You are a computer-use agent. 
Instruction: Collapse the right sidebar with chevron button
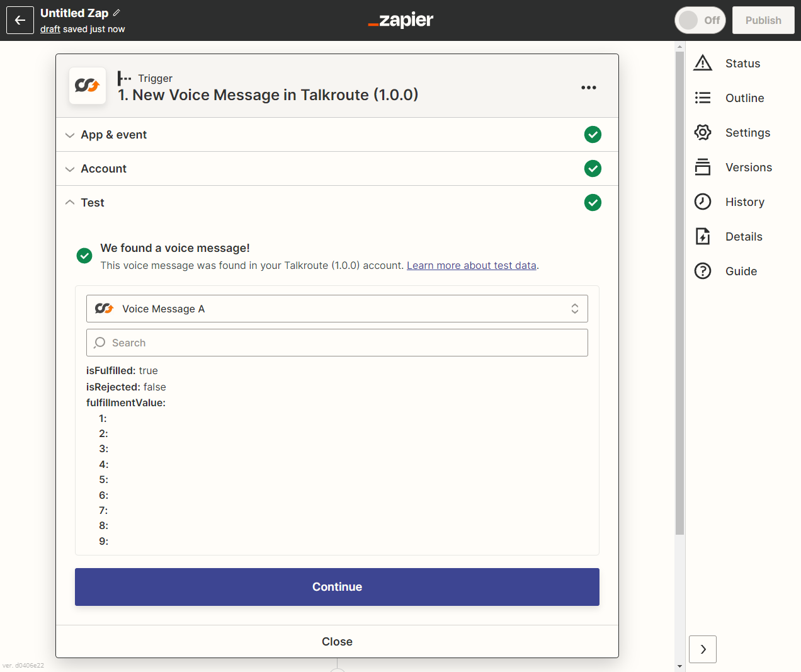tap(703, 649)
